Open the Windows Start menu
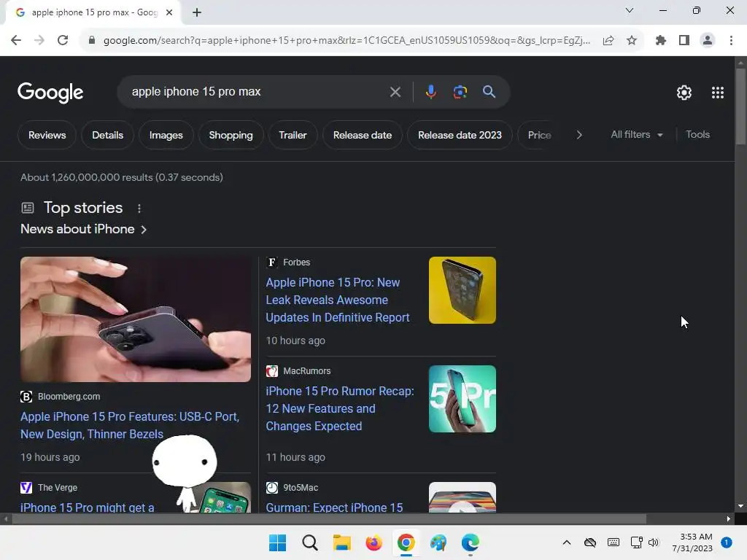The image size is (747, 560). [277, 542]
